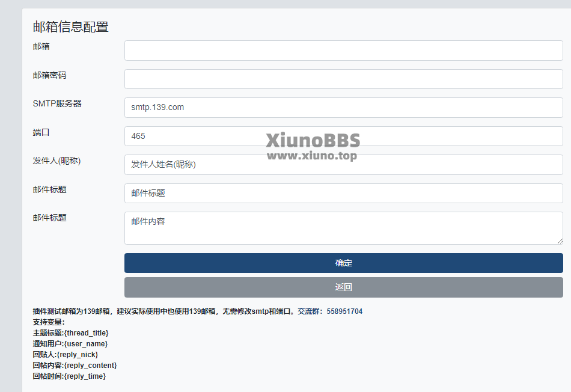Open the 交流群 558951704 link
The width and height of the screenshot is (571, 392).
coord(330,311)
